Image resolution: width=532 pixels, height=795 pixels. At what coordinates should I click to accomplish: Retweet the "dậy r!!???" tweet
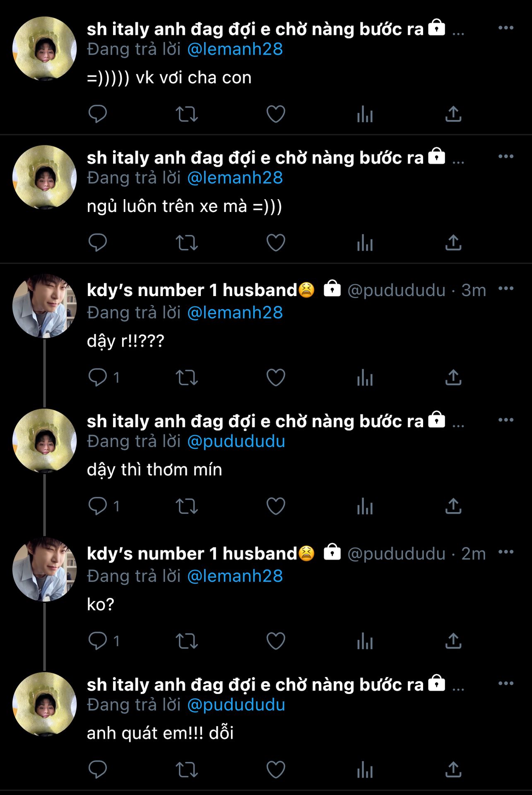click(x=187, y=378)
